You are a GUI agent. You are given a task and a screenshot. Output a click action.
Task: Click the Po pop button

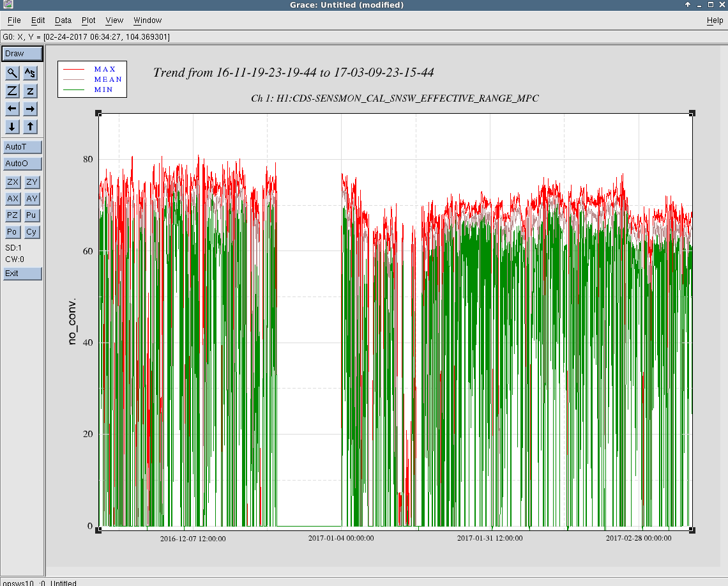pyautogui.click(x=13, y=232)
